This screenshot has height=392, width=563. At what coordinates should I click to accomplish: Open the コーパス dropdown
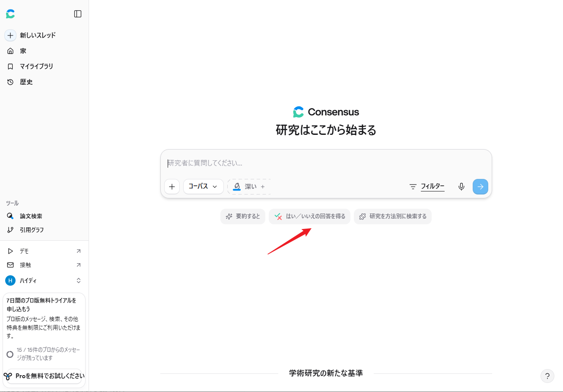(204, 187)
